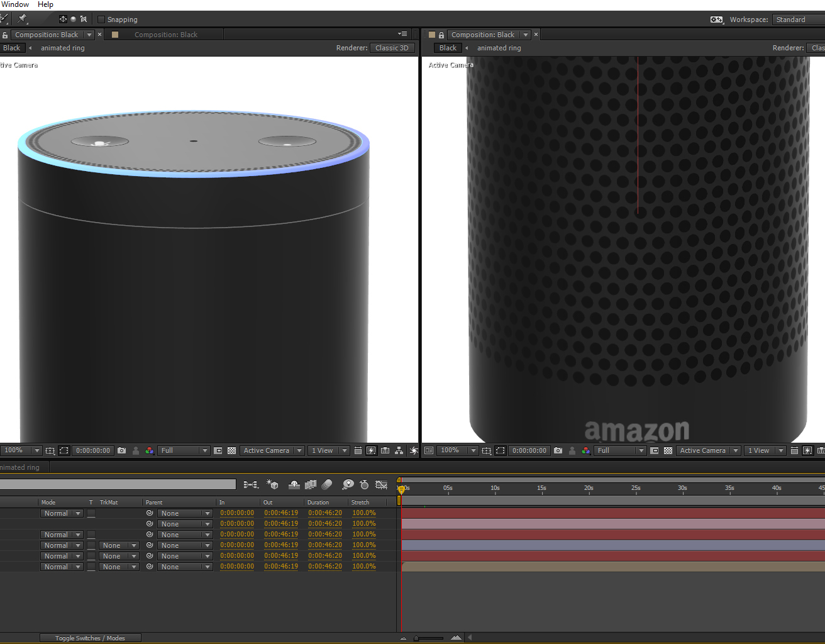Toggle the lock on right Composition viewer
This screenshot has width=825, height=644.
(x=441, y=35)
